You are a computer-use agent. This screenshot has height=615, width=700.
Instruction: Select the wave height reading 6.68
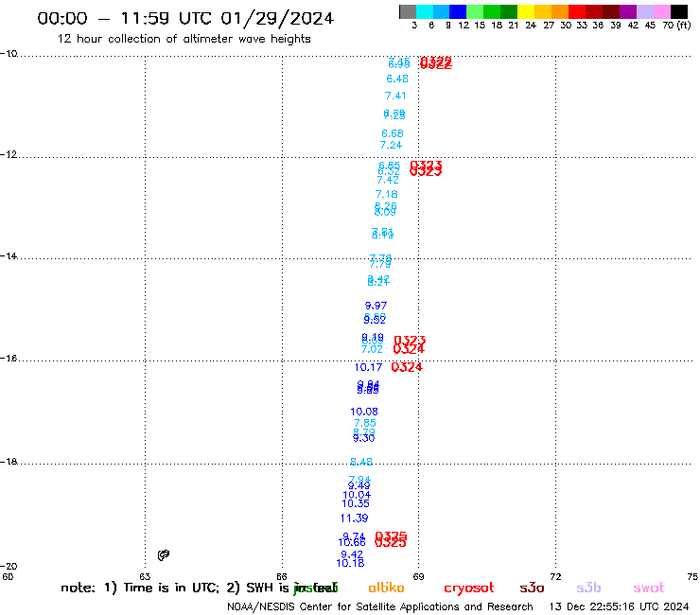[x=393, y=133]
